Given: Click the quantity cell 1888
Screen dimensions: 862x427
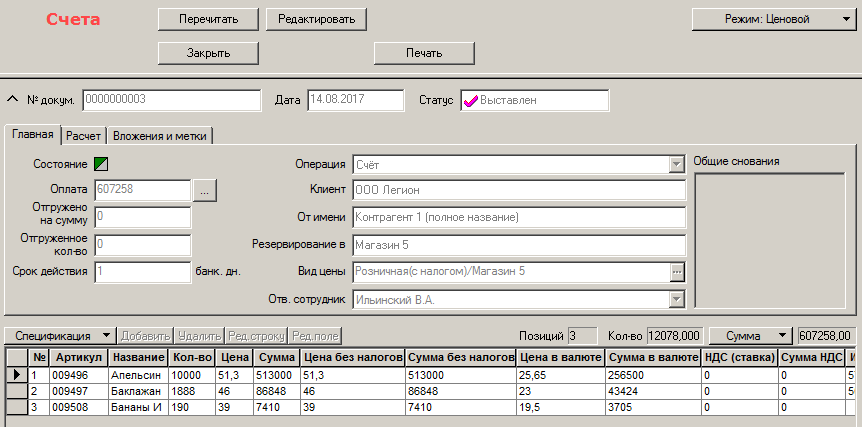Looking at the screenshot, I should (192, 391).
